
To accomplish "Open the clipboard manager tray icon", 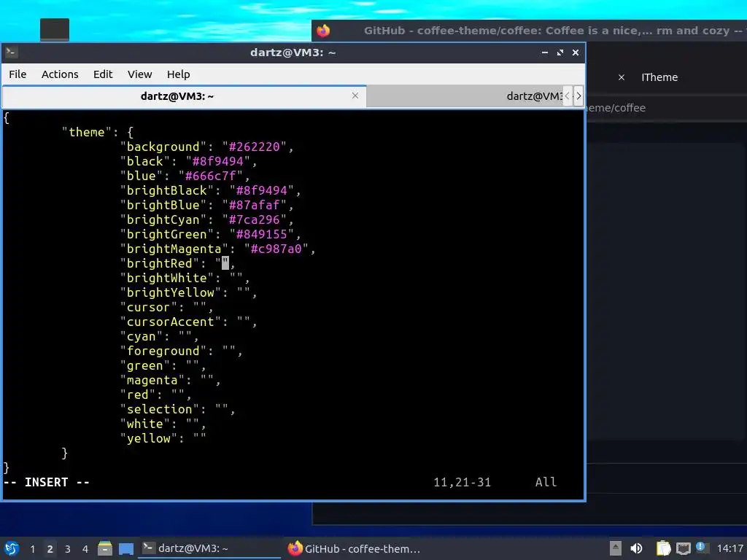I will 663,548.
